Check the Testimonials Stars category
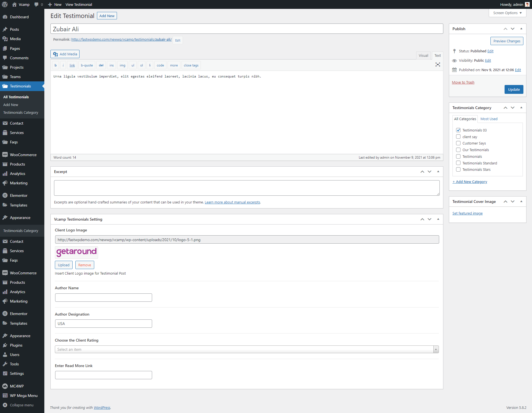The image size is (532, 413). (x=458, y=169)
